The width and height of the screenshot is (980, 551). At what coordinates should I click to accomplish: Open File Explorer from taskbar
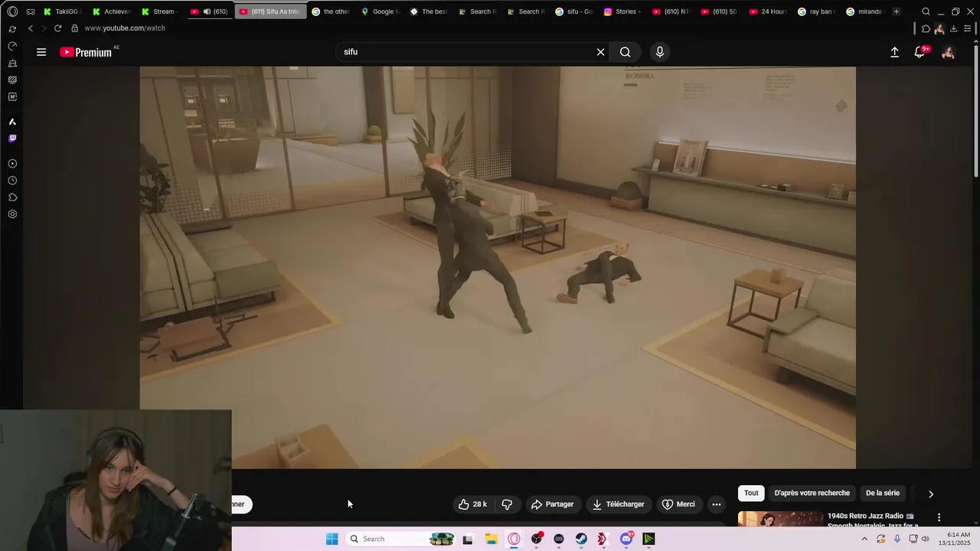coord(491,539)
